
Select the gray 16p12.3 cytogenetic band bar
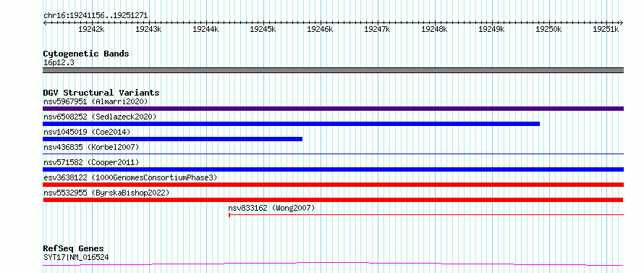point(333,70)
